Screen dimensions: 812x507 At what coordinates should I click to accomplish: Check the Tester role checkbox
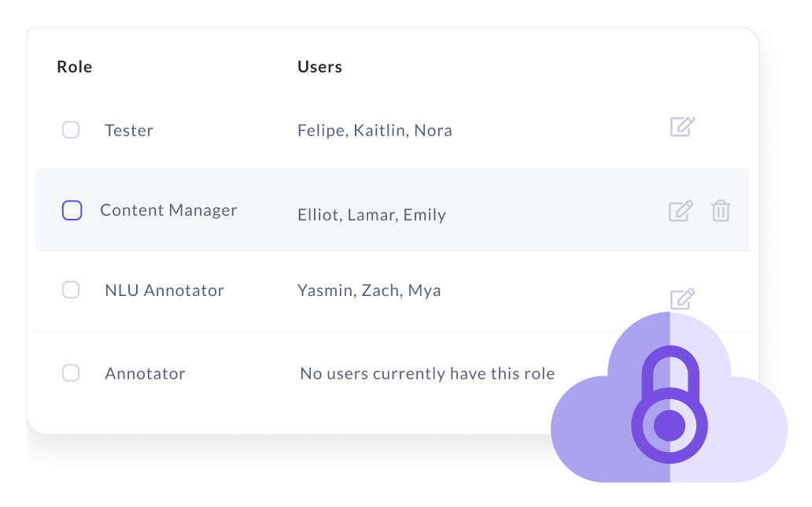pos(71,130)
